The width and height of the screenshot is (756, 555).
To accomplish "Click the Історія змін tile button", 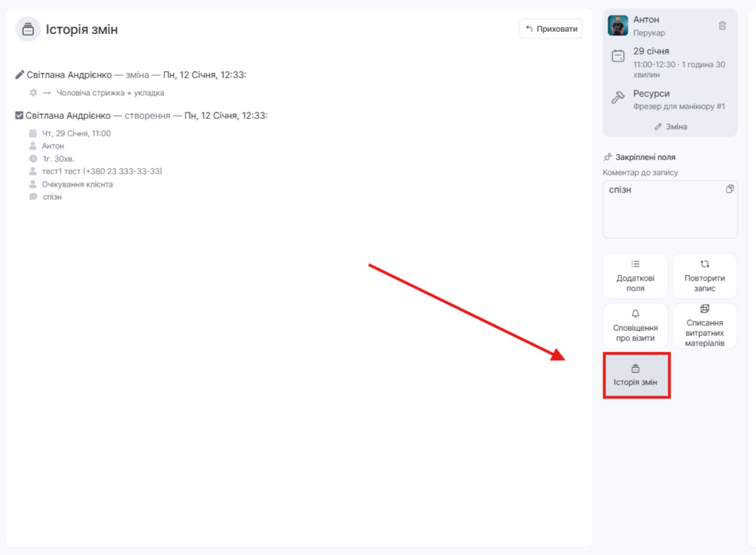I will click(636, 376).
